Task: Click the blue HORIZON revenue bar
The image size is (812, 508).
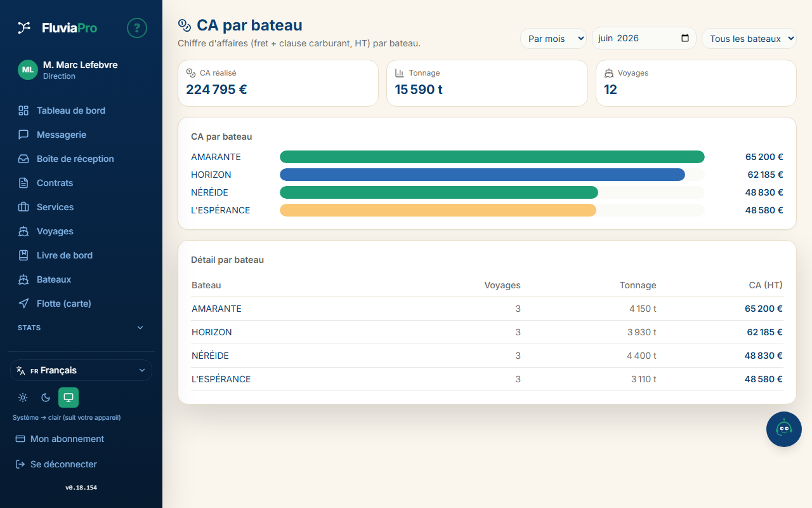Action: coord(482,175)
